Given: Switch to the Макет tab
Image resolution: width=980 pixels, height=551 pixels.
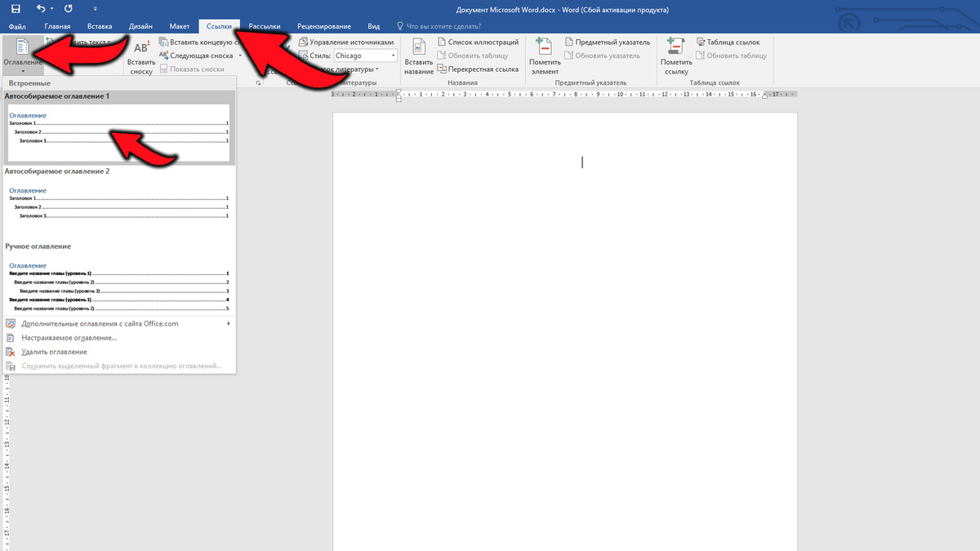Looking at the screenshot, I should pos(179,27).
